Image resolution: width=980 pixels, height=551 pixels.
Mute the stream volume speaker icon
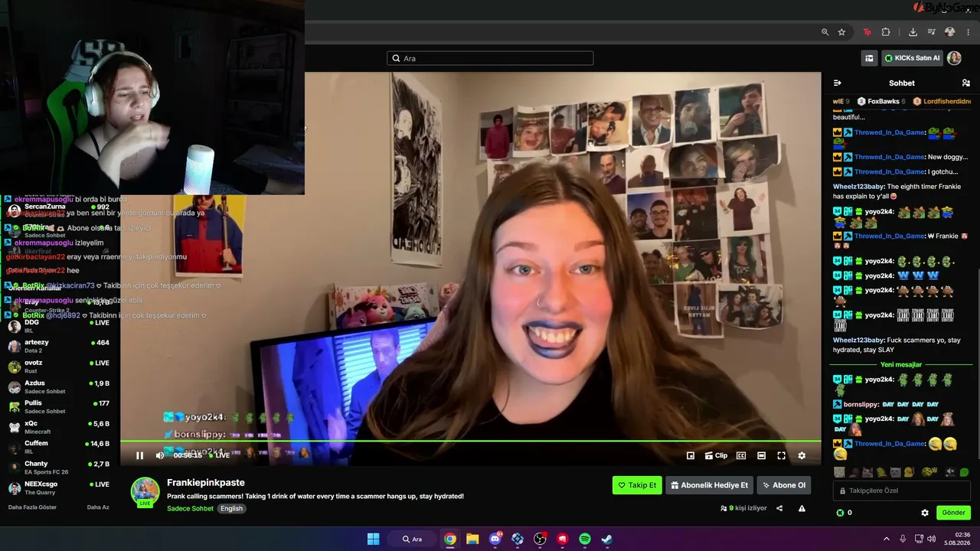(160, 455)
